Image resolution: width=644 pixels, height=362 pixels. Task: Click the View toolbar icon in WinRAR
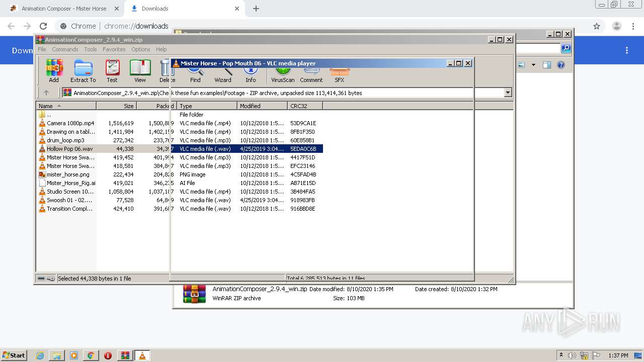(x=140, y=71)
